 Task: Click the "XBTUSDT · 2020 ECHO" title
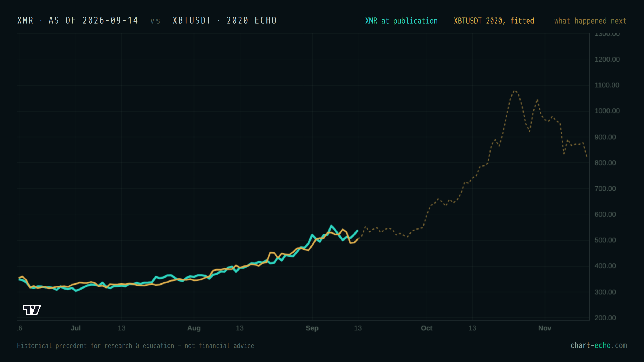(225, 21)
